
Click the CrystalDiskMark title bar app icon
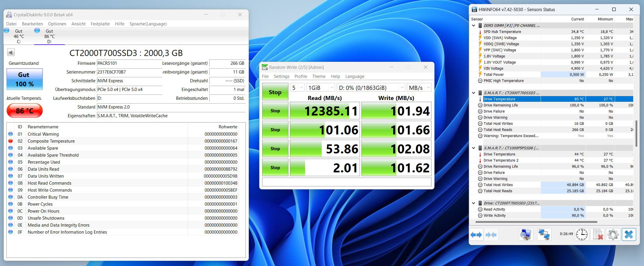pyautogui.click(x=264, y=67)
